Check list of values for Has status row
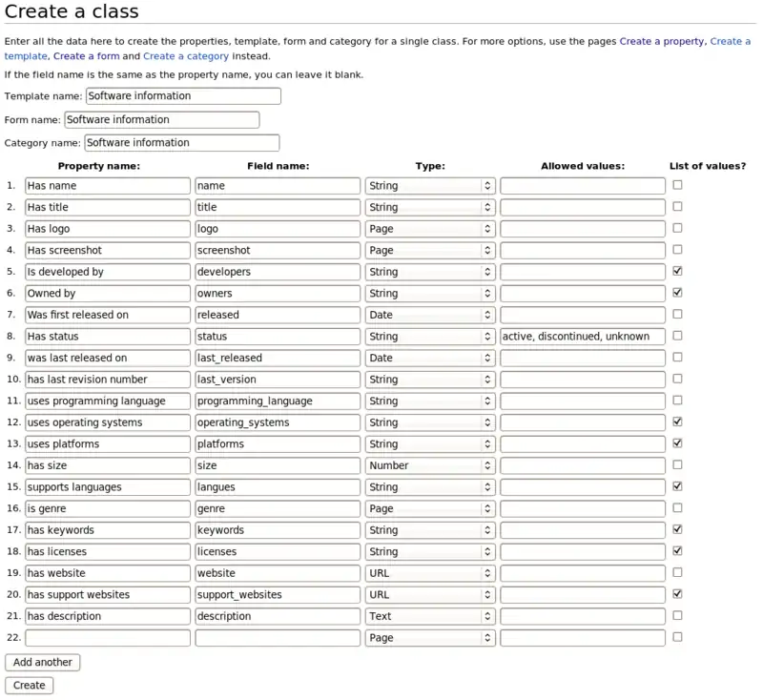The height and width of the screenshot is (700, 763). 677,336
